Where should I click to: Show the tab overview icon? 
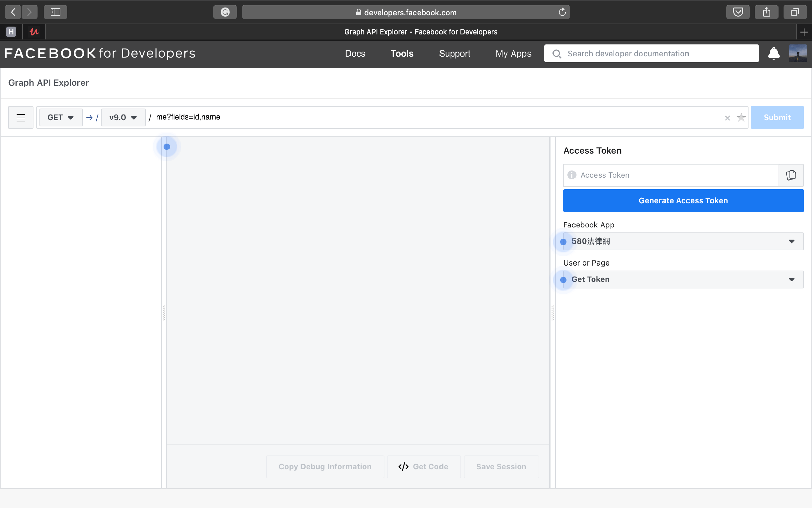tap(795, 12)
